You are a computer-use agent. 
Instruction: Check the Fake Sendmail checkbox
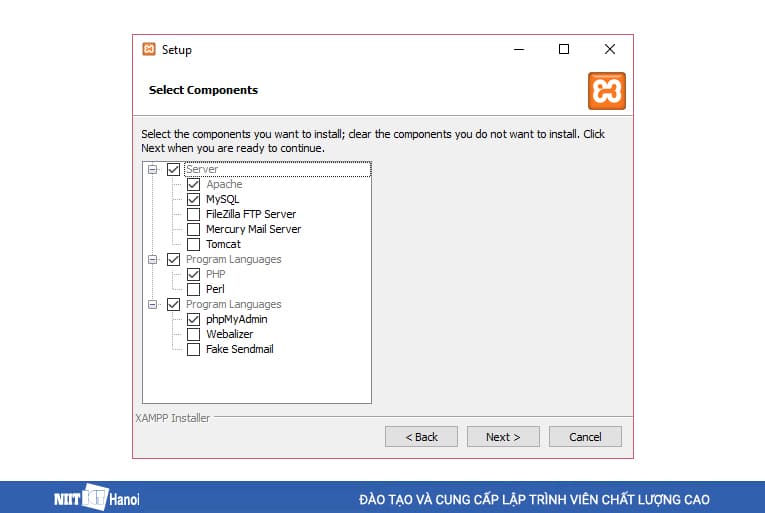pyautogui.click(x=193, y=349)
